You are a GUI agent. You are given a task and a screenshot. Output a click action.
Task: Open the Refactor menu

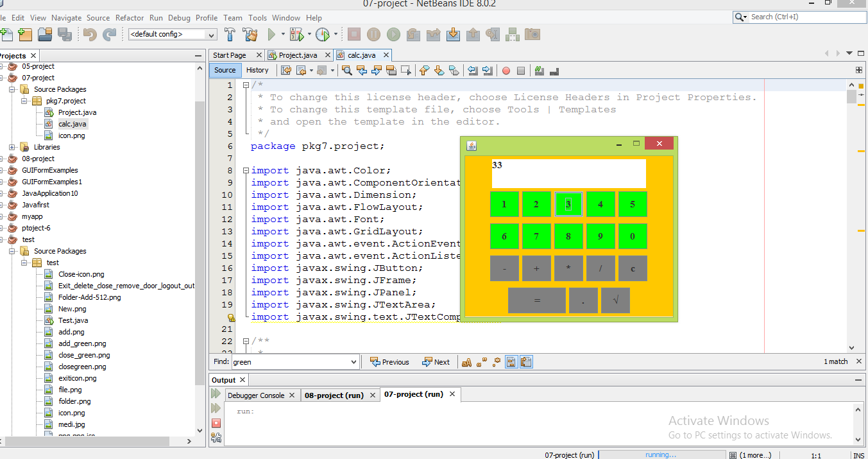point(130,18)
